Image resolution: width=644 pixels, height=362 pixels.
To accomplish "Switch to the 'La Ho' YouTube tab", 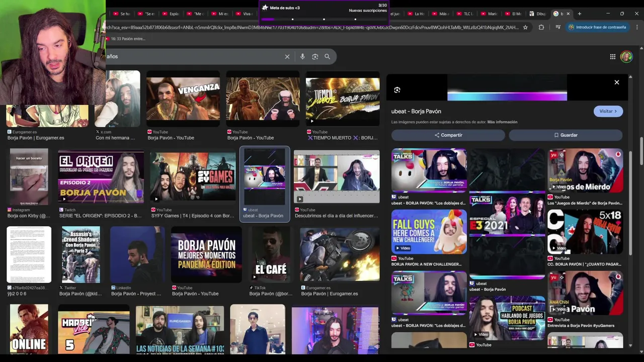I will 416,14.
